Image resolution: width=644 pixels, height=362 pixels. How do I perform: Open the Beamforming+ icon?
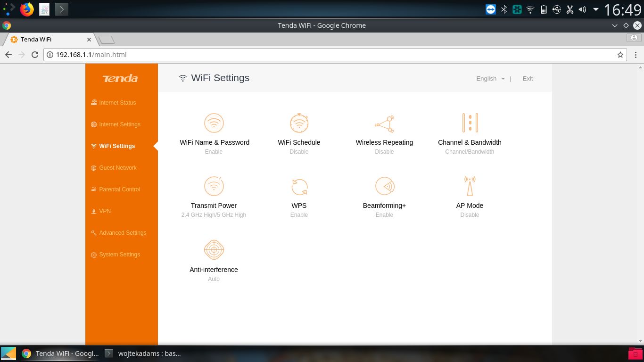pos(384,186)
